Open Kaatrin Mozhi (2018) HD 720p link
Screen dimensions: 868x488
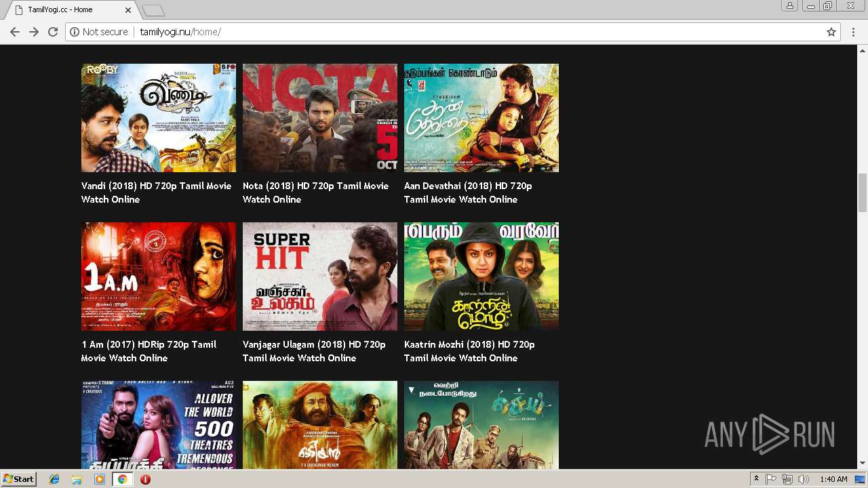[x=469, y=351]
